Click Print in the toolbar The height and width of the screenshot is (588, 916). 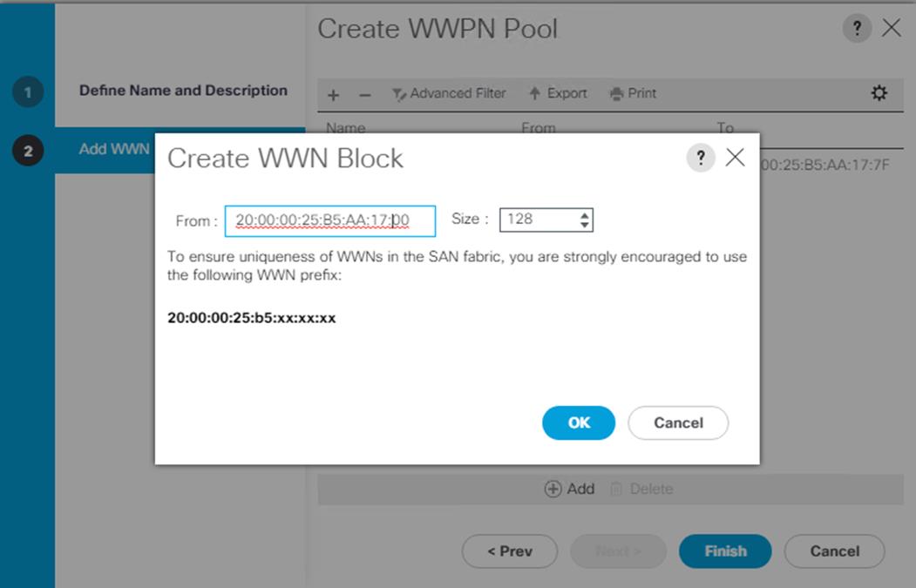coord(634,93)
